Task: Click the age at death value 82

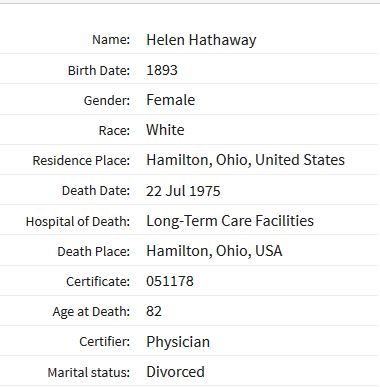Action: (154, 311)
